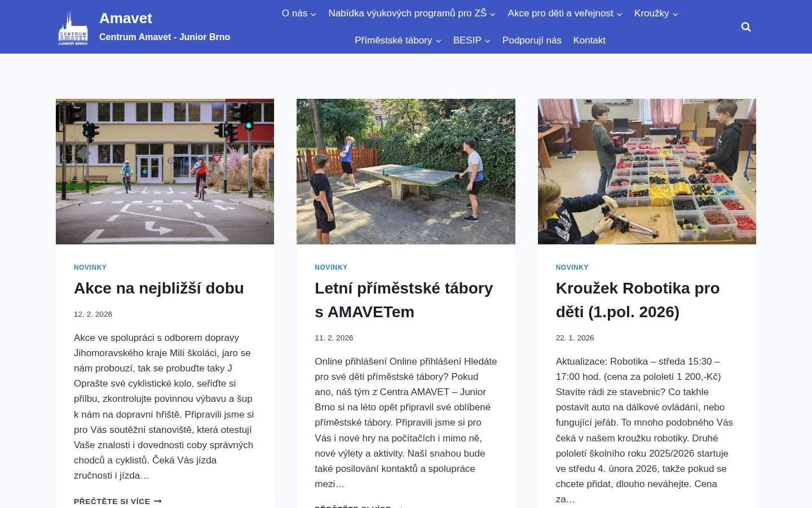Click the arrow after Přečtěte si více
This screenshot has width=812, height=508.
158,501
